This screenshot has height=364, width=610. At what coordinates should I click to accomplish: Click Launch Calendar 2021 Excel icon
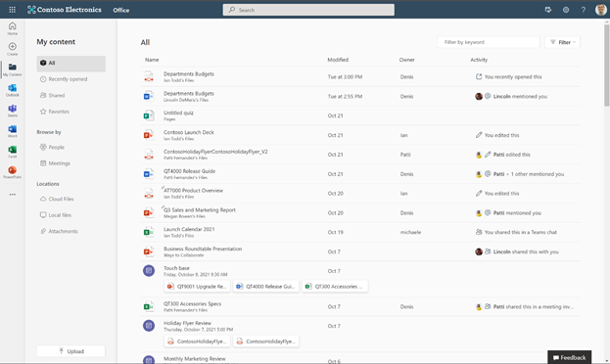coord(148,232)
